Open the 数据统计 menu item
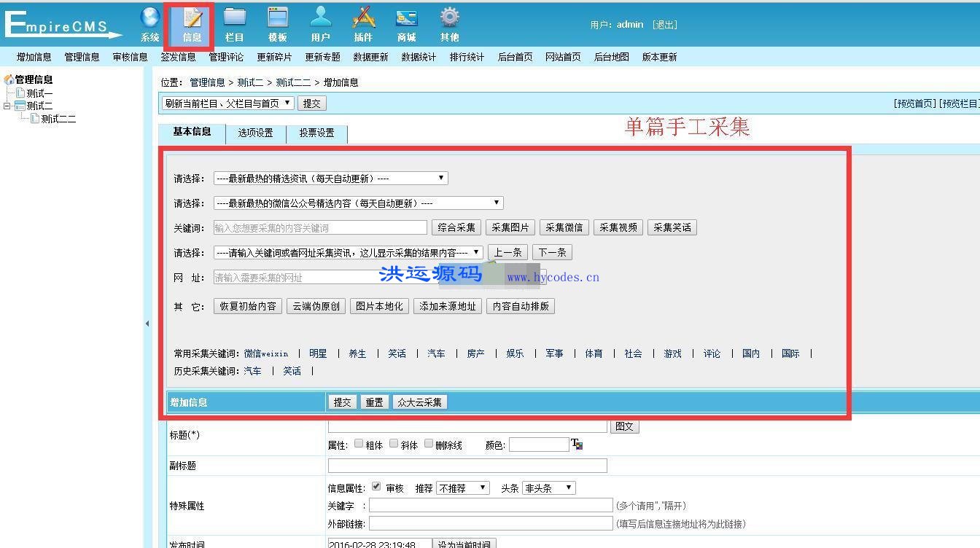980x548 pixels. [419, 57]
